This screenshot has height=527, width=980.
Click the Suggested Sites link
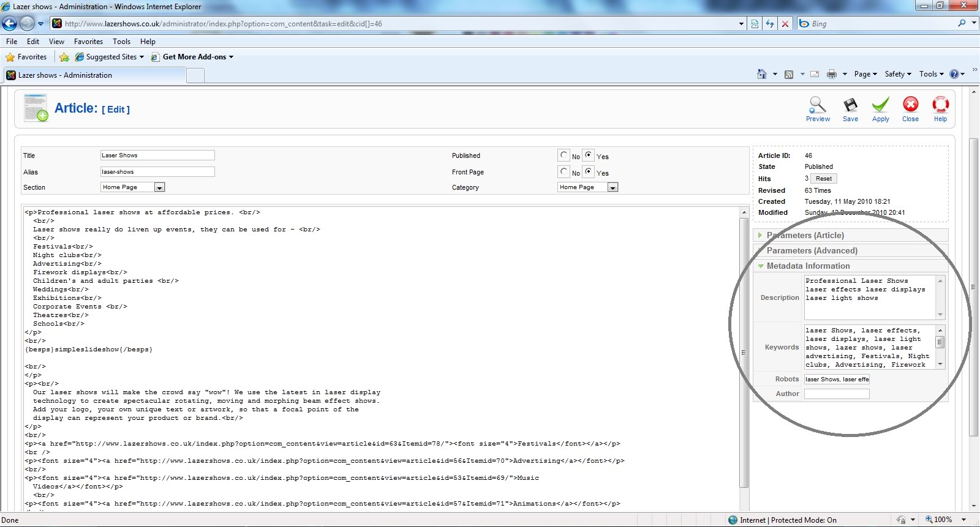pos(111,57)
